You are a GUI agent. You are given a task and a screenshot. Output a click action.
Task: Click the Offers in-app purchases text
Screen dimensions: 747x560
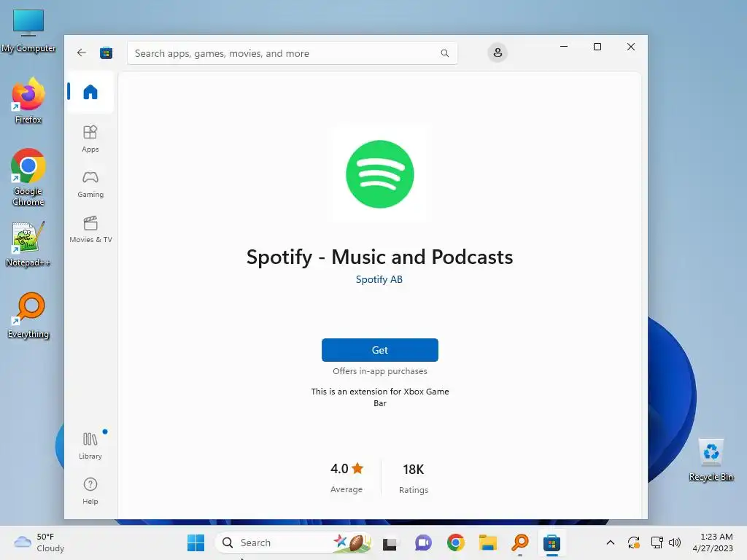point(379,371)
